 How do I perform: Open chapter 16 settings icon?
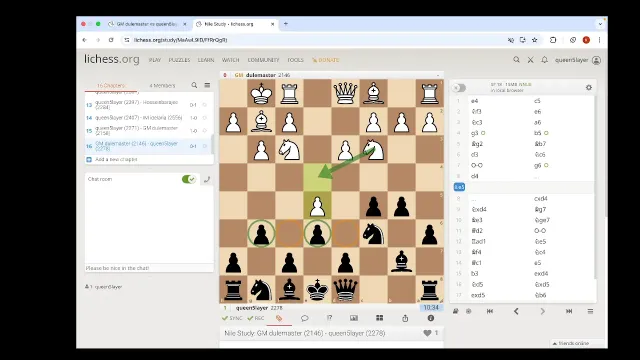pos(205,146)
